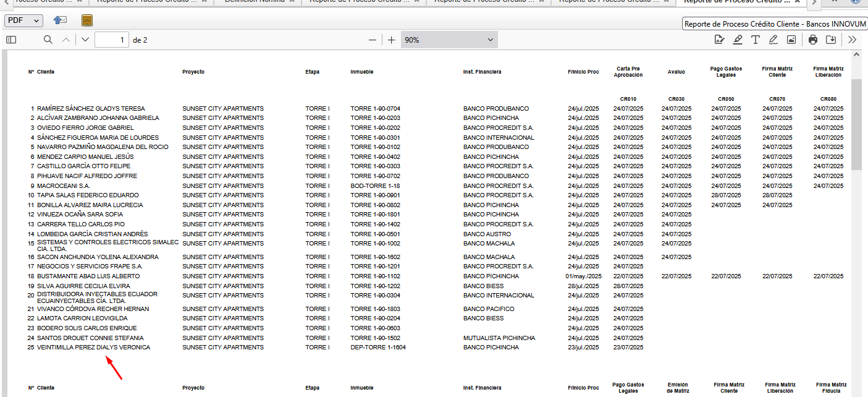Open the PDF export format dropdown
The height and width of the screenshot is (397, 868).
pyautogui.click(x=23, y=20)
